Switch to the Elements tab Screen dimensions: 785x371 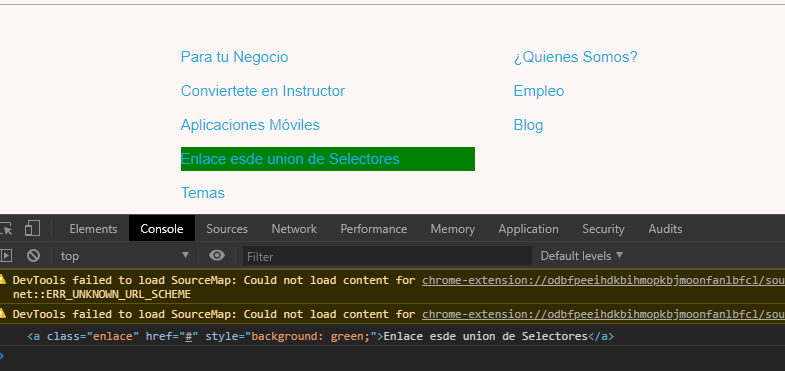(x=93, y=229)
